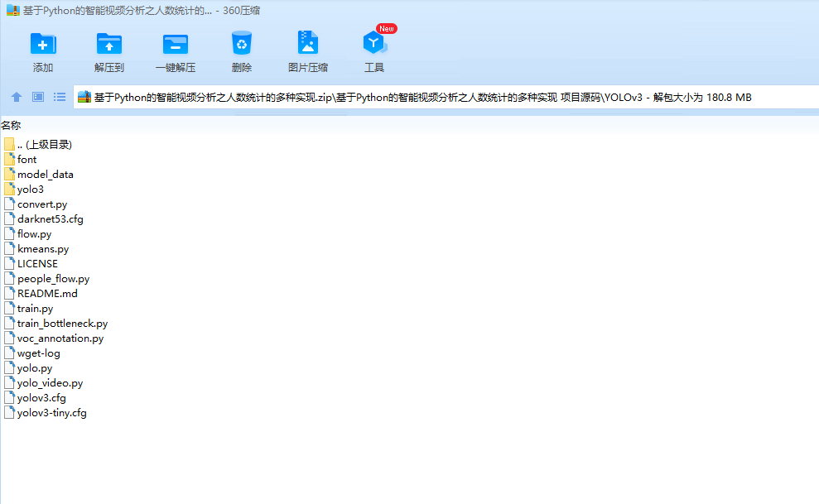Screen dimensions: 819x504
Task: Click the font folder icon
Action: pos(9,159)
